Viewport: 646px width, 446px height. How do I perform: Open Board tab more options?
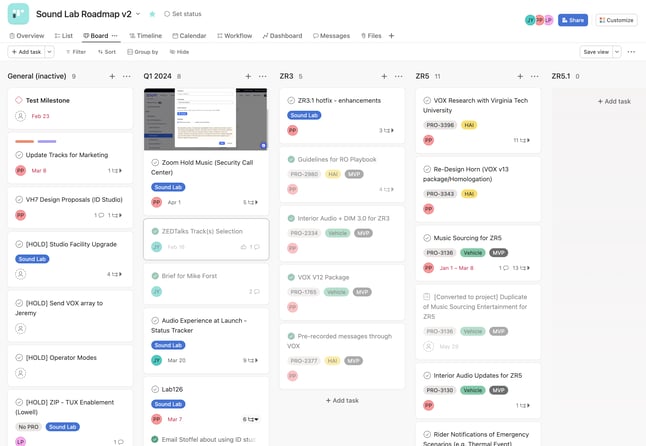coord(115,36)
